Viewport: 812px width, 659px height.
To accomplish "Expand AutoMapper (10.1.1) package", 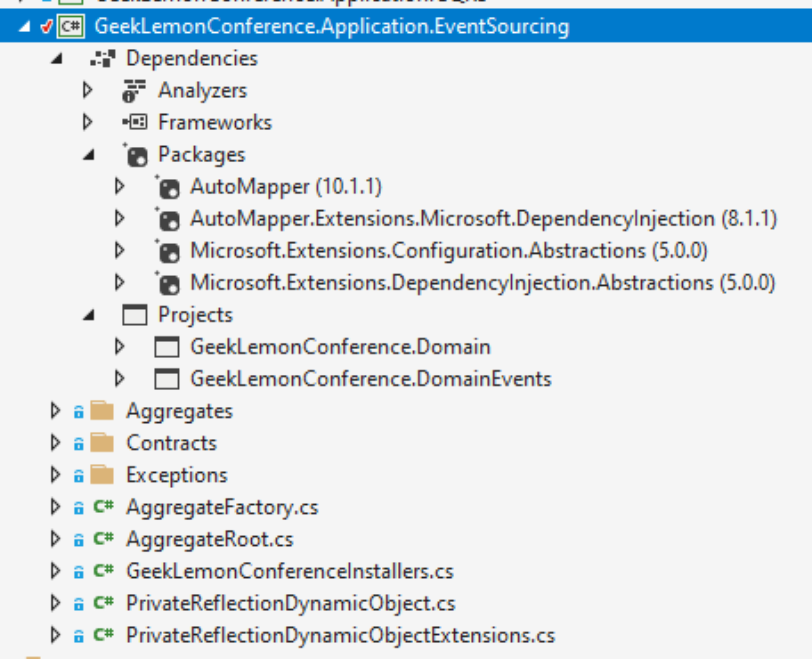I will coord(119,186).
